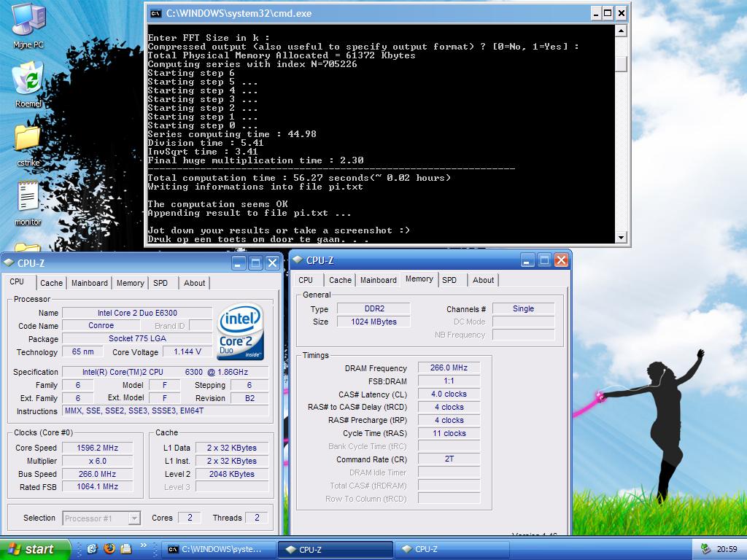
Task: Close the right CPU-Z window
Action: (x=561, y=260)
